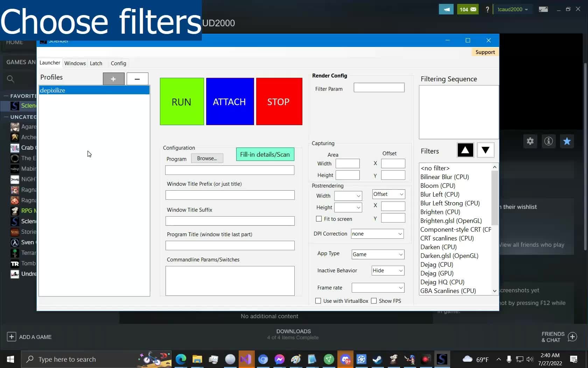Screen dimensions: 588x368
Task: Click the Browse... program button
Action: tap(207, 158)
